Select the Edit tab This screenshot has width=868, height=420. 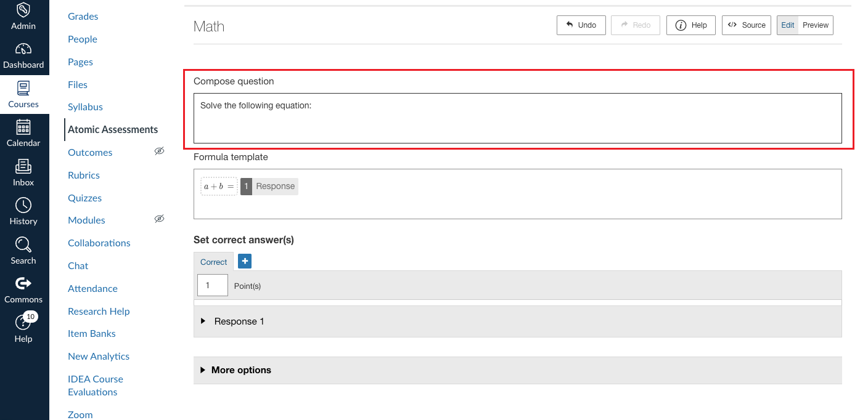coord(787,25)
